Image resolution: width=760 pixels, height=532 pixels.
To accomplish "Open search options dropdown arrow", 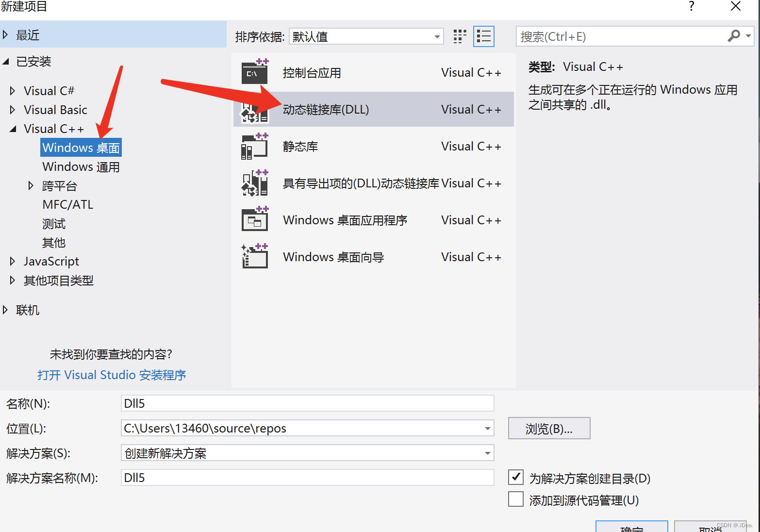I will [x=748, y=36].
